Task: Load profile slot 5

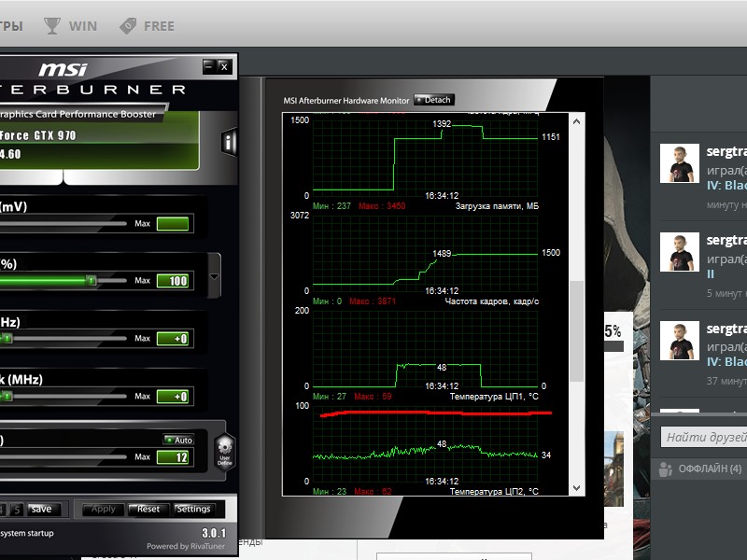Action: 17,510
